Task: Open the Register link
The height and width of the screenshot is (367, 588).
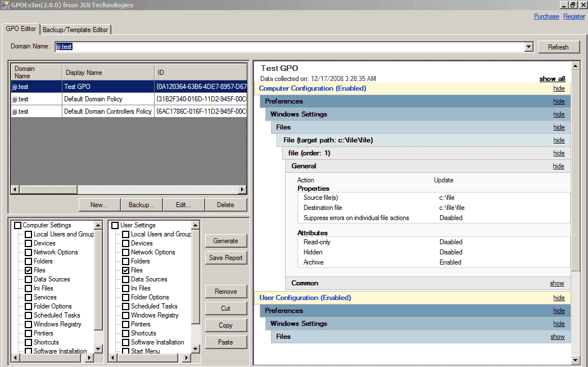Action: 574,16
